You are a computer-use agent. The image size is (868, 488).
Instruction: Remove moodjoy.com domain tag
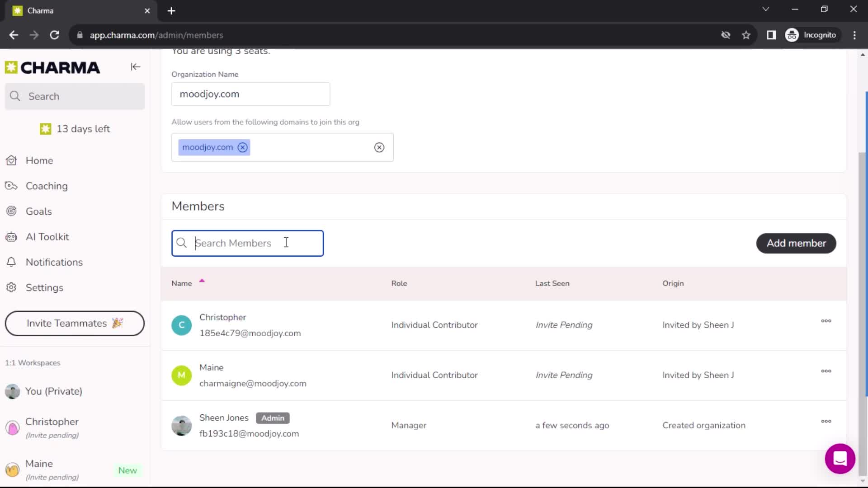click(x=243, y=147)
